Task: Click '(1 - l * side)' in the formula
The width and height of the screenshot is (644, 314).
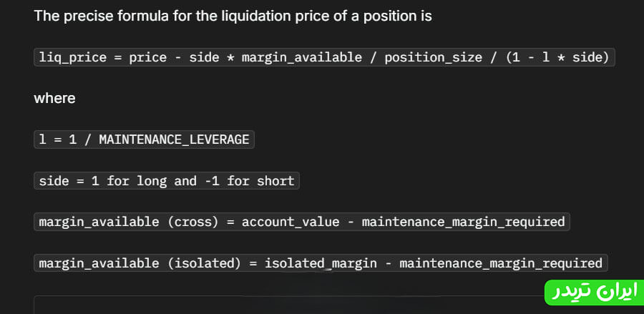Action: (x=557, y=57)
